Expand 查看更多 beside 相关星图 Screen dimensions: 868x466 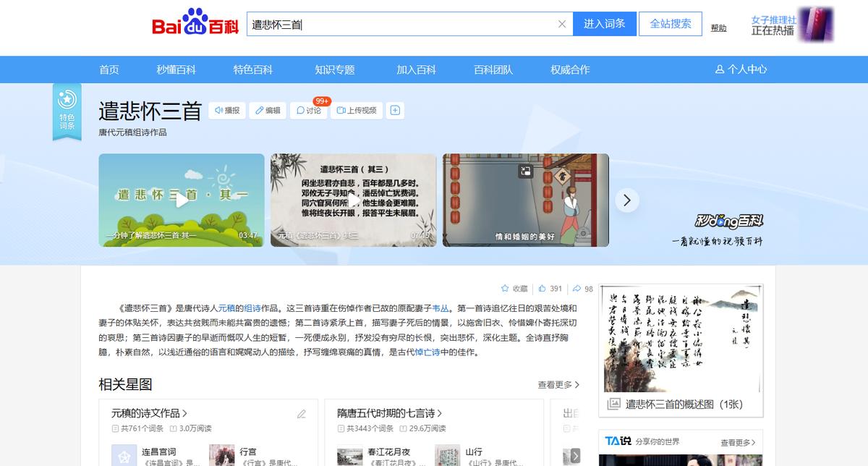point(558,385)
